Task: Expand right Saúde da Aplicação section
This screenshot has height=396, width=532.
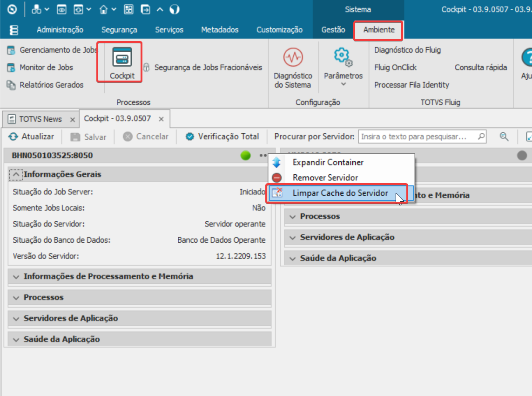Action: 408,258
